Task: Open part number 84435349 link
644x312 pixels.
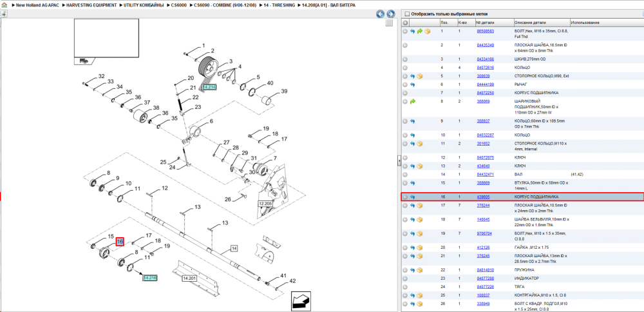Action: [x=485, y=45]
